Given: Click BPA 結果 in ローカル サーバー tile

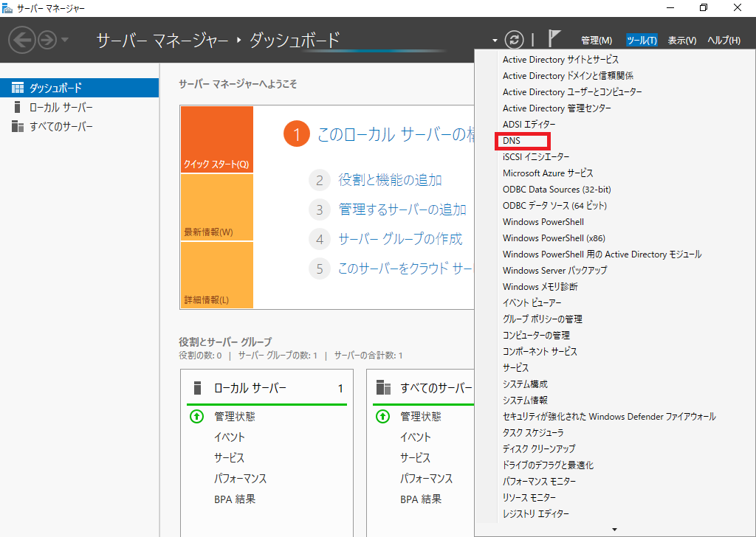Looking at the screenshot, I should coord(235,499).
